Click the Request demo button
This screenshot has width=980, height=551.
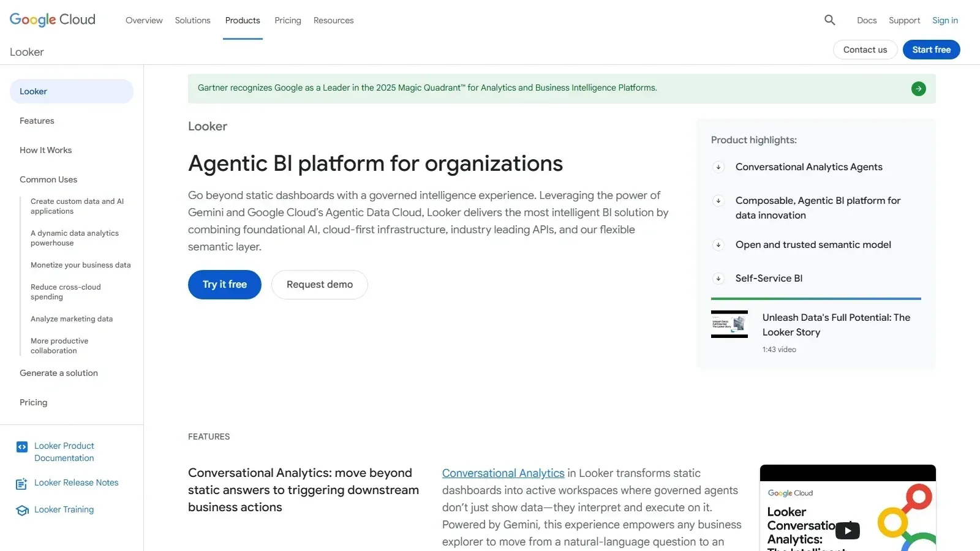tap(320, 285)
